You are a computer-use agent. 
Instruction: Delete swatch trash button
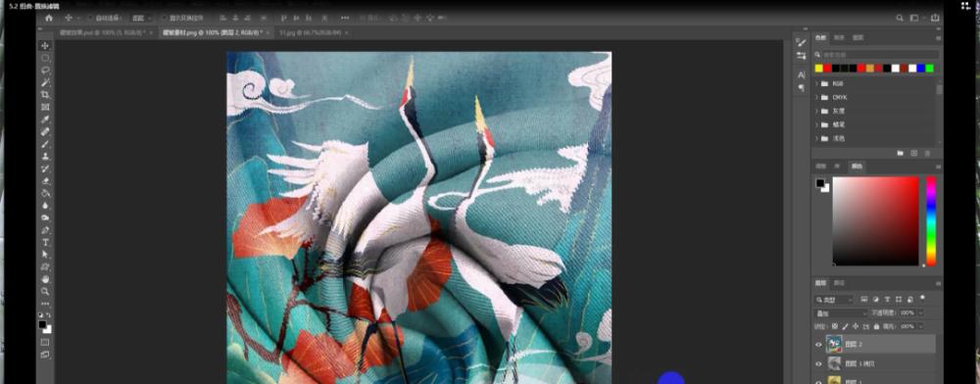coord(927,153)
